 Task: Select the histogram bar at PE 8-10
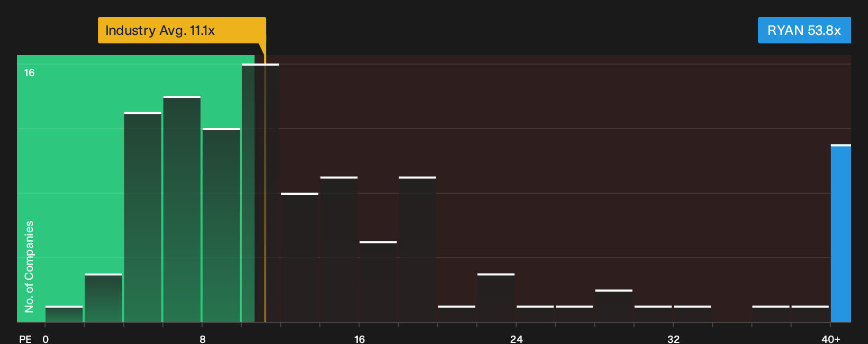tap(221, 225)
